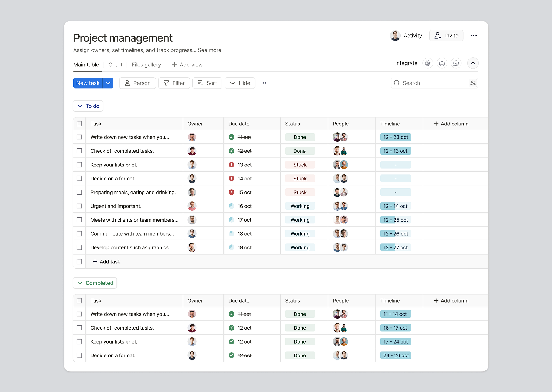Click people avatars for Decide on a format in Completed

tap(340, 355)
